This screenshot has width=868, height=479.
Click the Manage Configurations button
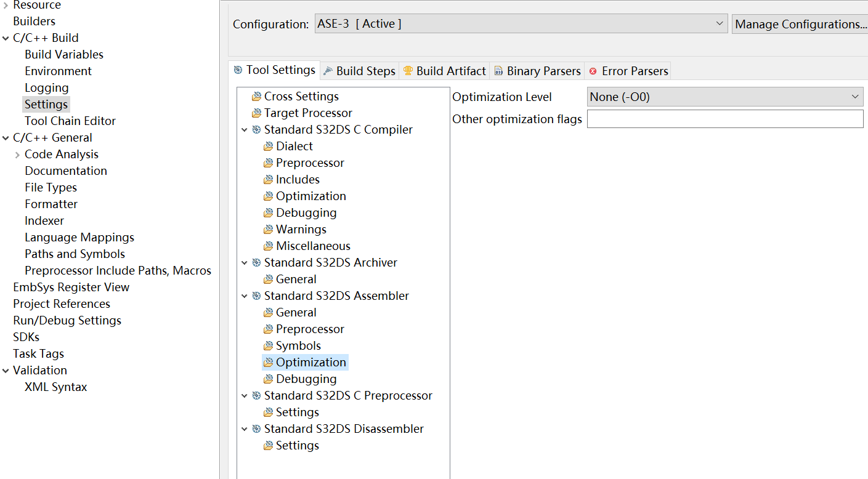tap(800, 24)
